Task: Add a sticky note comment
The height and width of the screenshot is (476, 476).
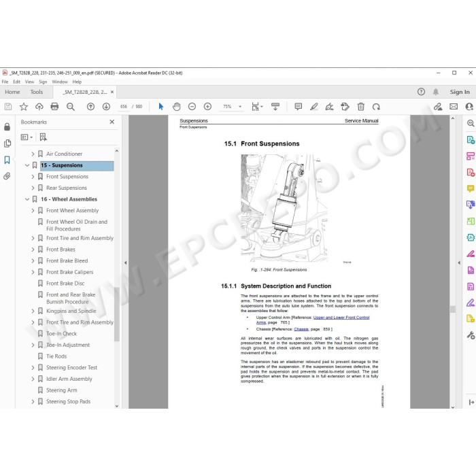Action: click(299, 107)
